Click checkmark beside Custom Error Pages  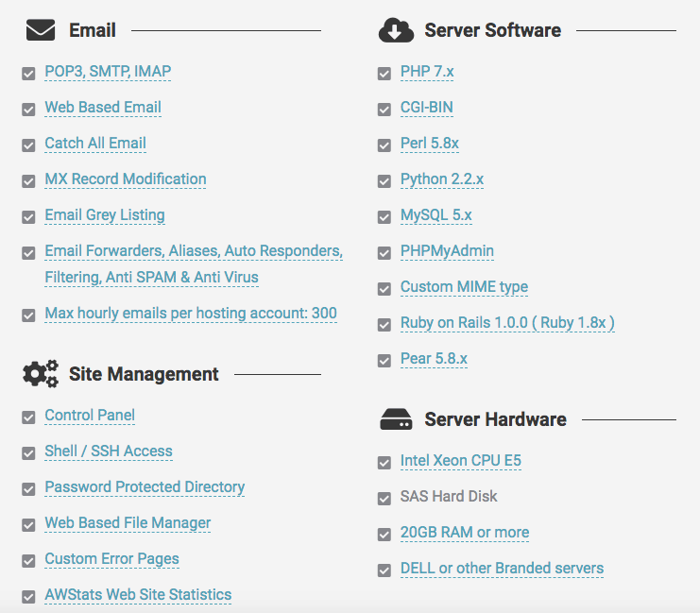pos(28,561)
